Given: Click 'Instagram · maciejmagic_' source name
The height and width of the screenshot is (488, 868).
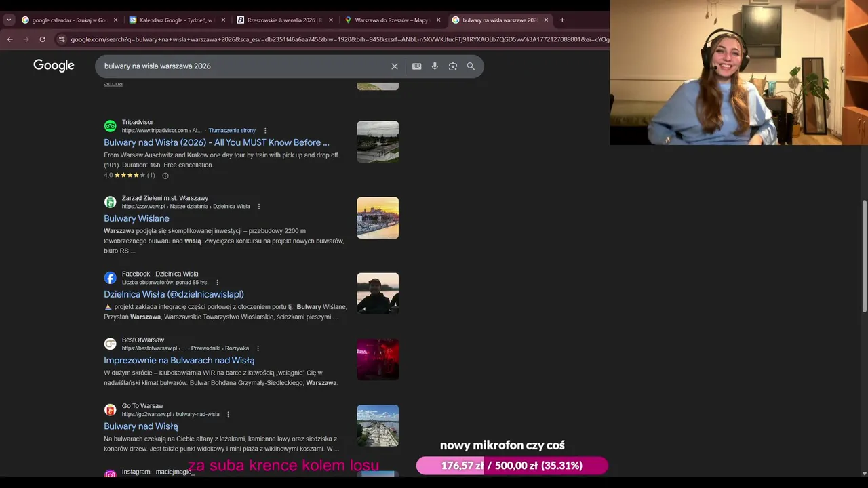Looking at the screenshot, I should (158, 472).
